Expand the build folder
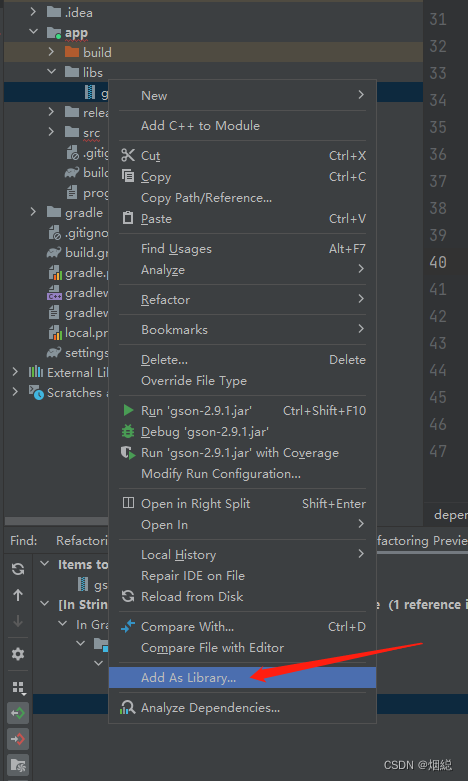 [x=51, y=51]
